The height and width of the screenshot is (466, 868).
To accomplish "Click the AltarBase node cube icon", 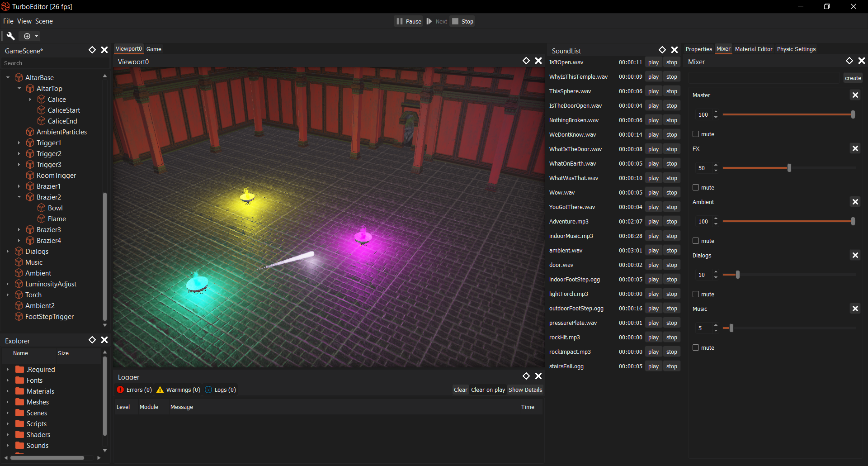I will pyautogui.click(x=19, y=78).
